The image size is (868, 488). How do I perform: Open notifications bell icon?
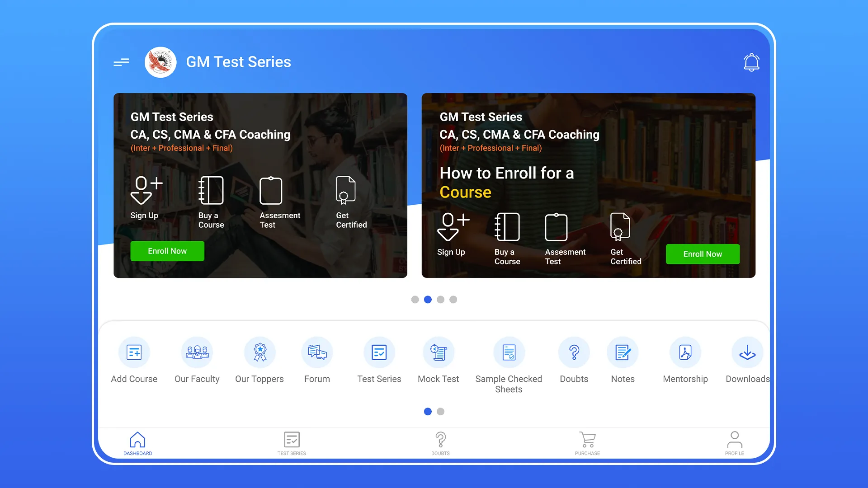coord(751,62)
